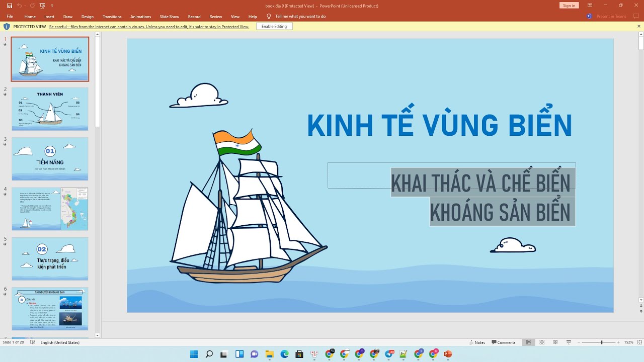Start presentation from beginning icon
The image size is (644, 362).
42,6
